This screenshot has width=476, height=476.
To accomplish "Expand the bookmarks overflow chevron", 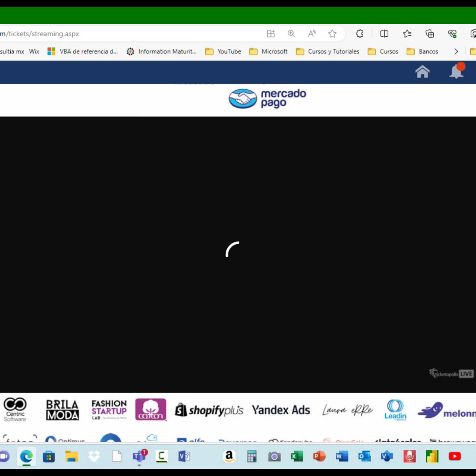I will pos(456,52).
